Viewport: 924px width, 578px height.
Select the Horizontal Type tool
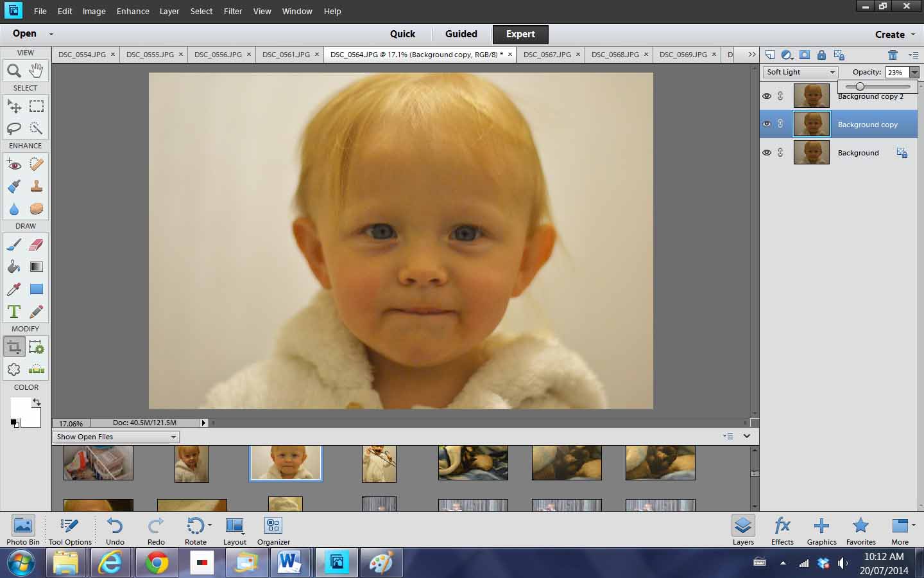[13, 311]
